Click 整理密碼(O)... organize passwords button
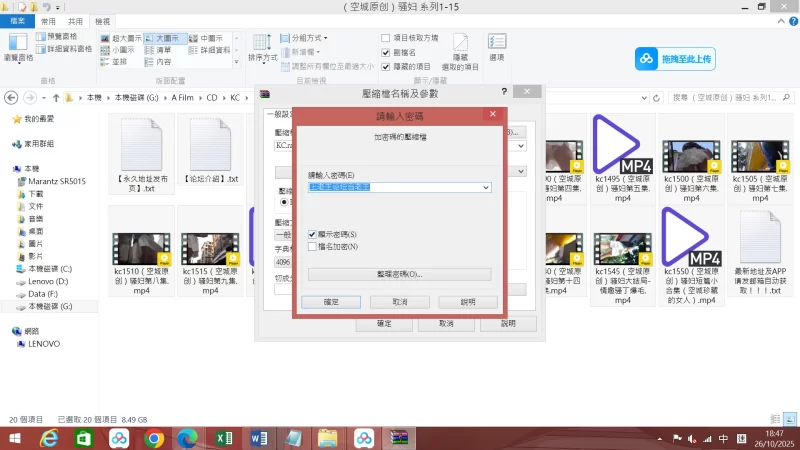This screenshot has height=450, width=800. (x=399, y=274)
